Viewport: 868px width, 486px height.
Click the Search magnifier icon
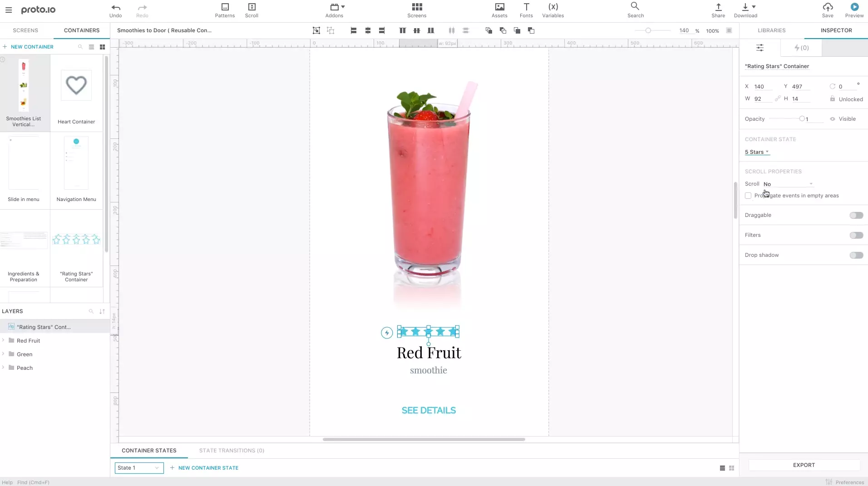pyautogui.click(x=635, y=6)
